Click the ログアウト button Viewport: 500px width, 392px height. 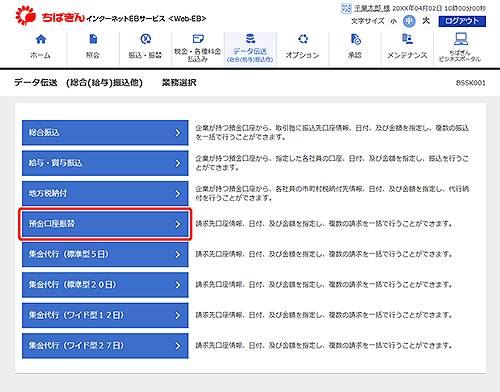point(462,21)
